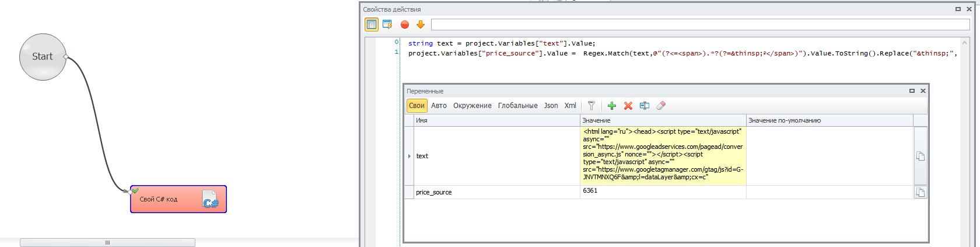The image size is (980, 247).
Task: Open the Xml tab
Action: (x=570, y=106)
